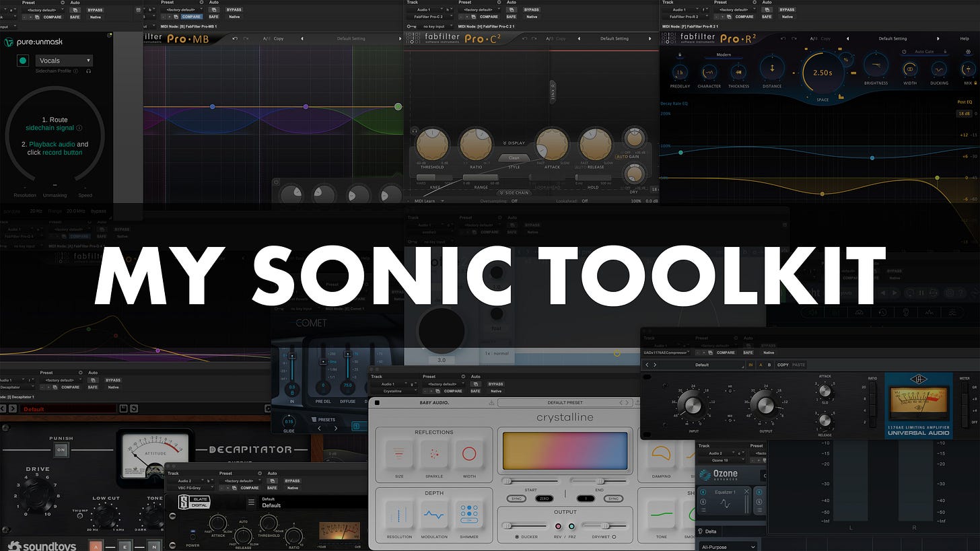
Task: Click the Crystalline Start slider
Action: (530, 481)
